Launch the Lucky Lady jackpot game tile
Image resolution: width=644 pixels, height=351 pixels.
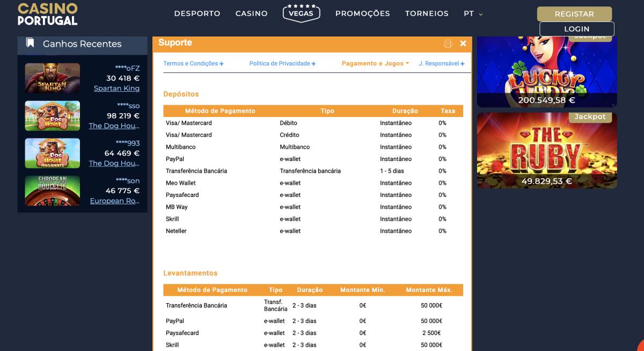[x=547, y=72]
